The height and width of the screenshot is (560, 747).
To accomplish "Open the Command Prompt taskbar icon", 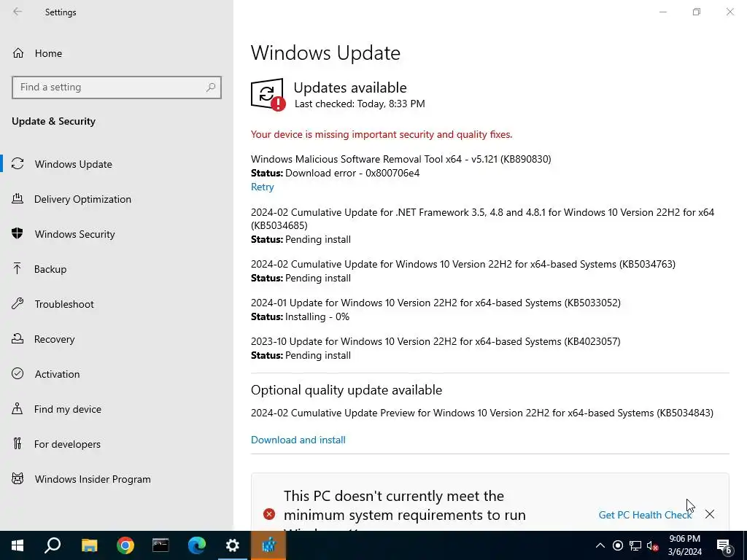I will coord(160,545).
